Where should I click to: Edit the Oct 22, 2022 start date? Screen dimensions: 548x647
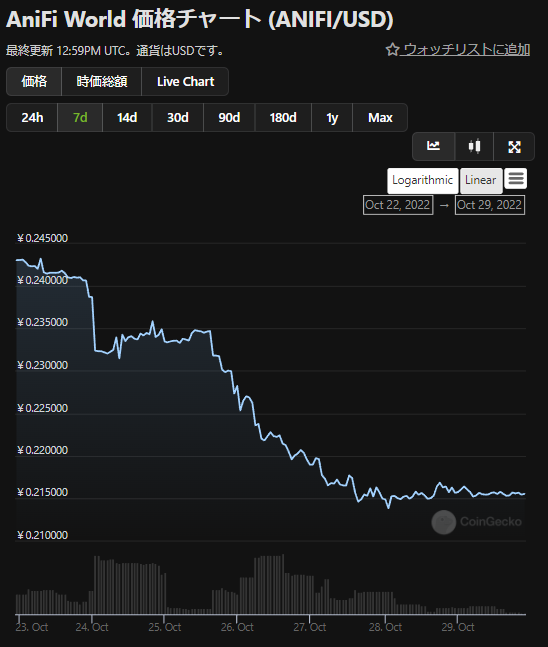(x=398, y=205)
